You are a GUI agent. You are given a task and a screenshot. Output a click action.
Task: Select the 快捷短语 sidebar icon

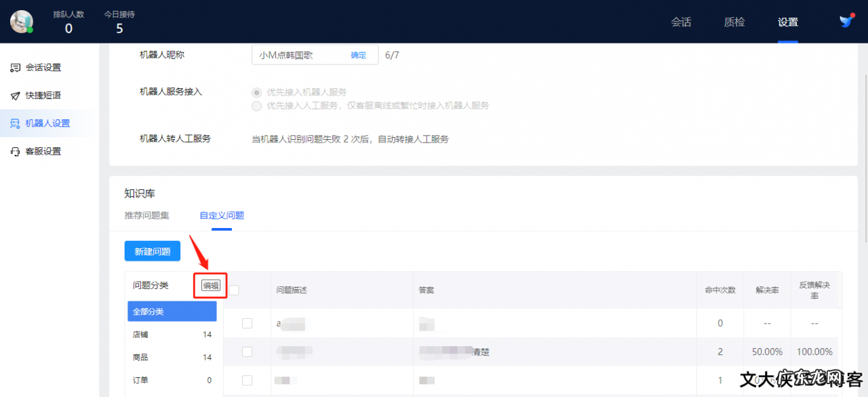15,95
